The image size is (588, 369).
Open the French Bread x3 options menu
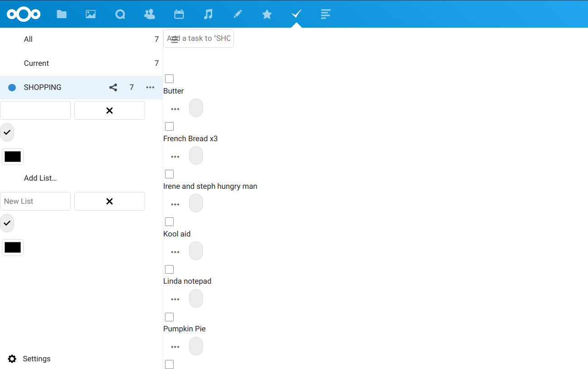(175, 157)
